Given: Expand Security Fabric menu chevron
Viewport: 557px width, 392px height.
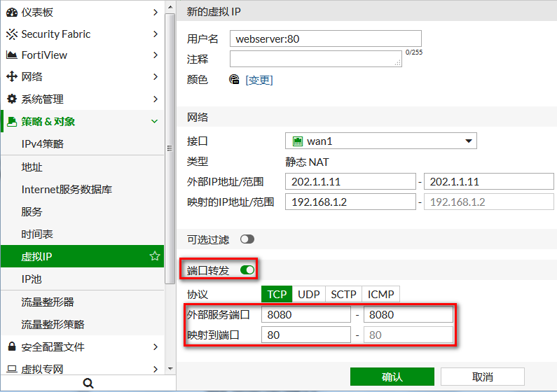Looking at the screenshot, I should tap(156, 34).
